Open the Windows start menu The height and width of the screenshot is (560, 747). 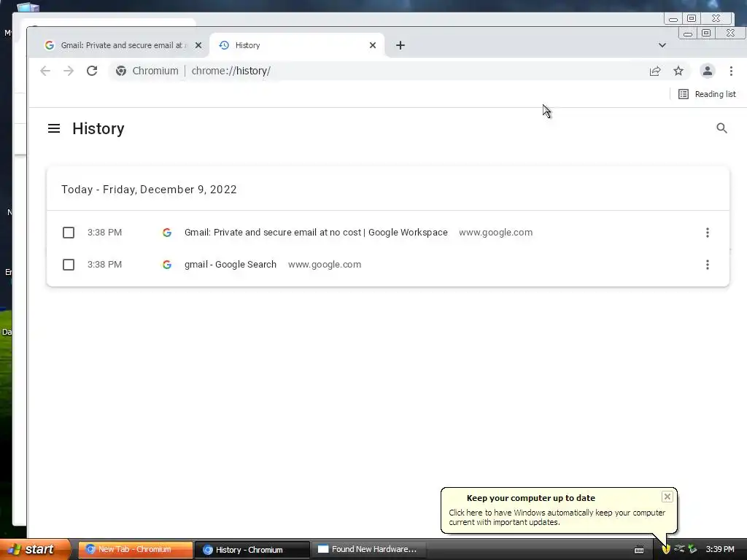(35, 549)
